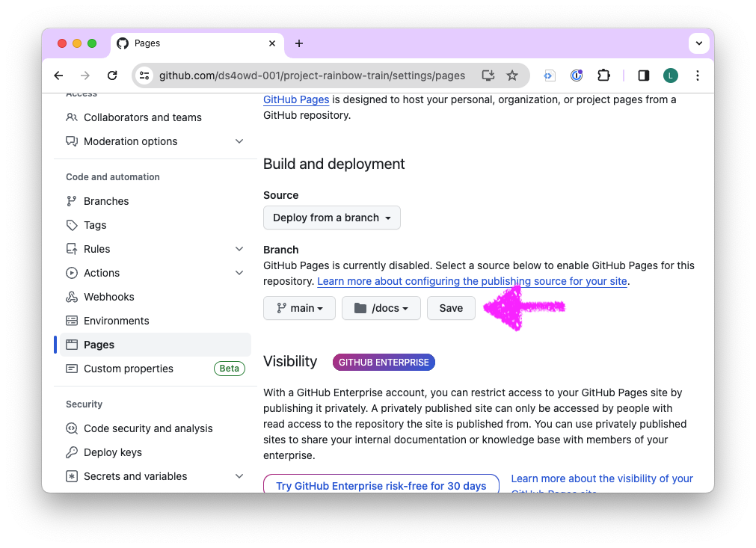Screen dimensions: 756x548
Task: Select Branches in the settings sidebar
Action: [x=106, y=201]
